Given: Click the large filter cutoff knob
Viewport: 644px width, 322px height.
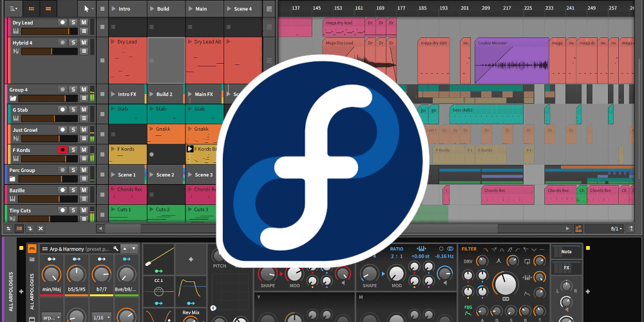Looking at the screenshot, I should 506,284.
